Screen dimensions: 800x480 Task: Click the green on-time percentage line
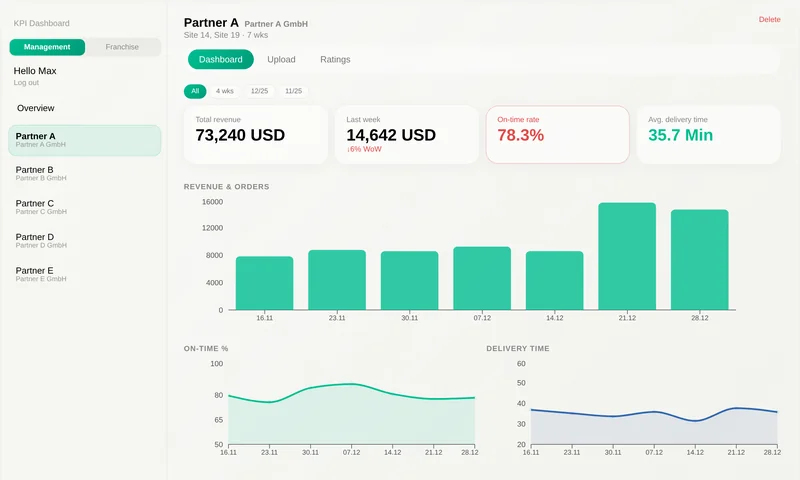tap(352, 384)
